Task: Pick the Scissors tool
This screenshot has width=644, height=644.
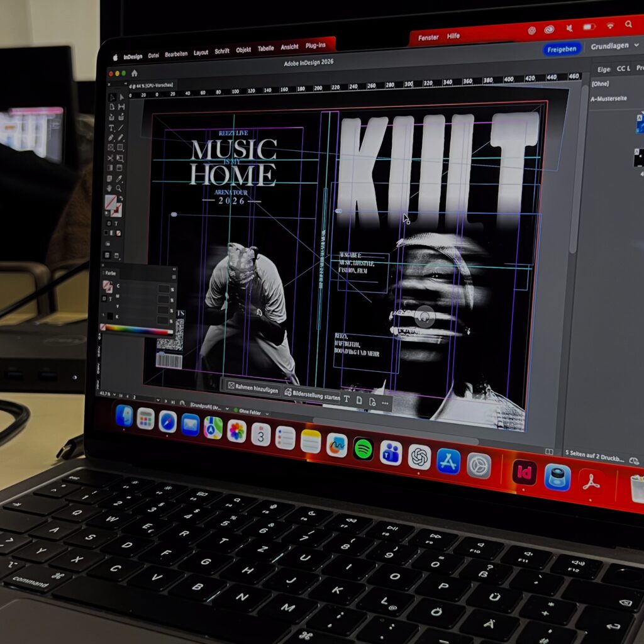Action: coord(111,158)
